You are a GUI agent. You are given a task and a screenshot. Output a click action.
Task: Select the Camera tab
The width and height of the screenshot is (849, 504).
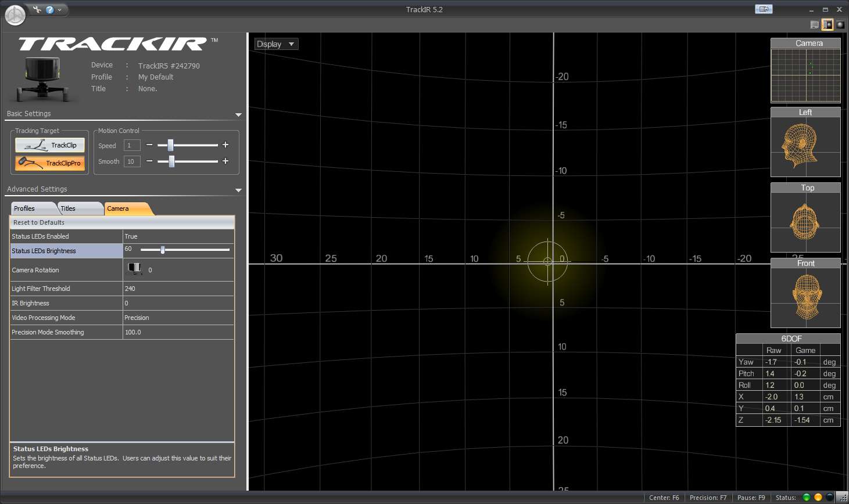[x=128, y=208]
